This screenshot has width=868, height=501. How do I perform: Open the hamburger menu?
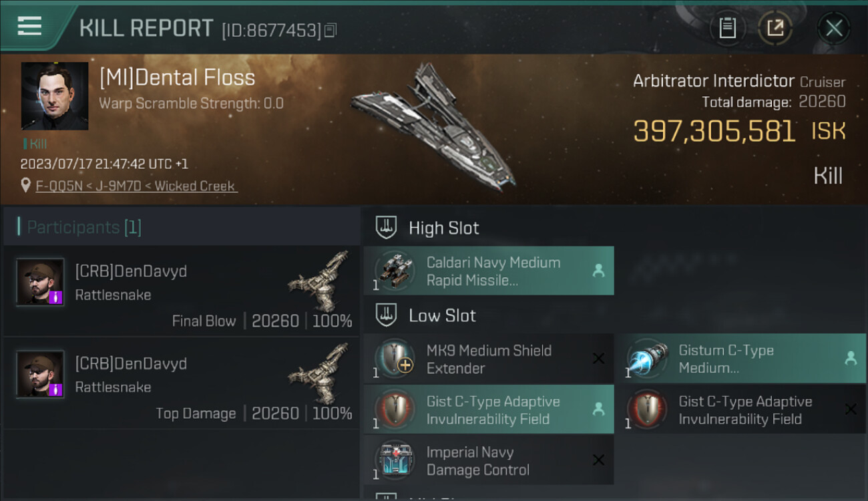(29, 27)
